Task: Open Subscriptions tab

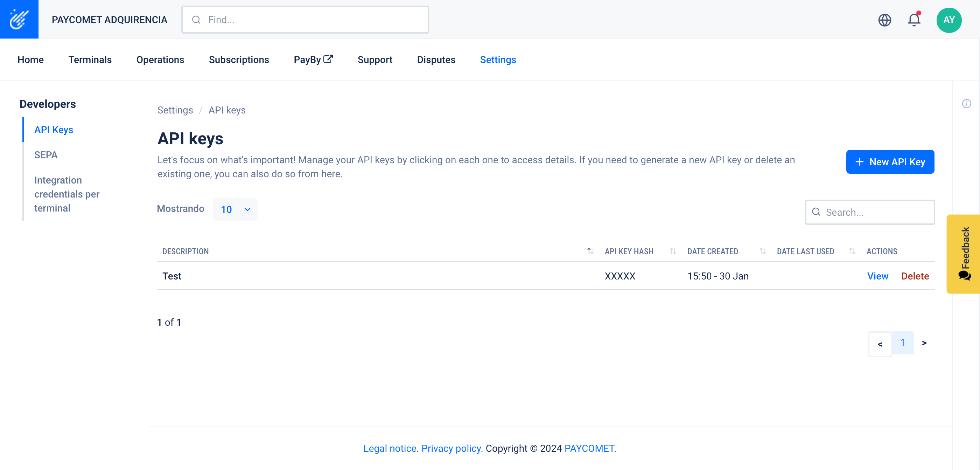Action: click(x=239, y=60)
